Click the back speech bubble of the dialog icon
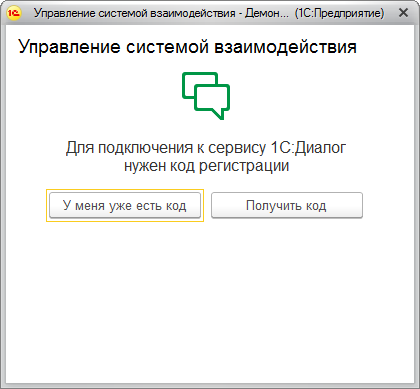The height and width of the screenshot is (389, 420). pos(200,85)
